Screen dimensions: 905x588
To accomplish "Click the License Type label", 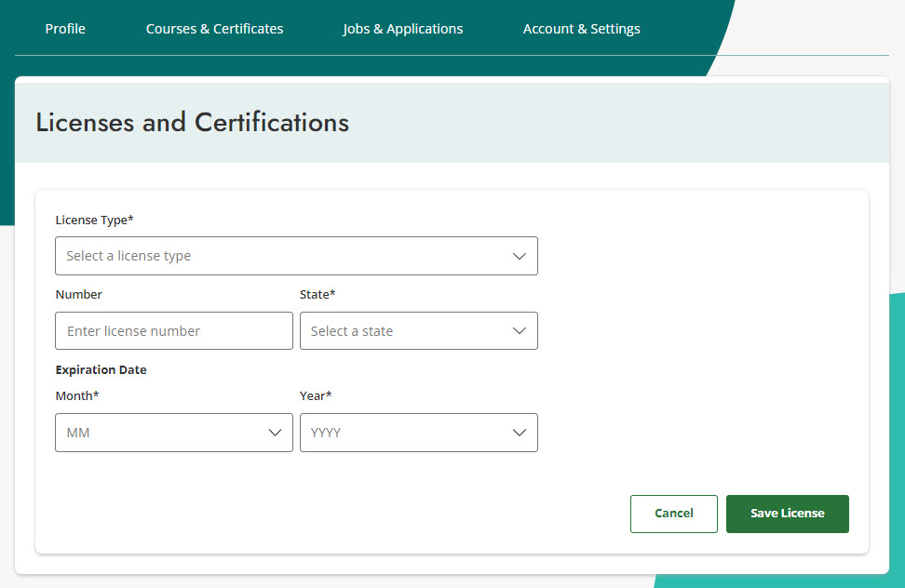I will tap(94, 220).
